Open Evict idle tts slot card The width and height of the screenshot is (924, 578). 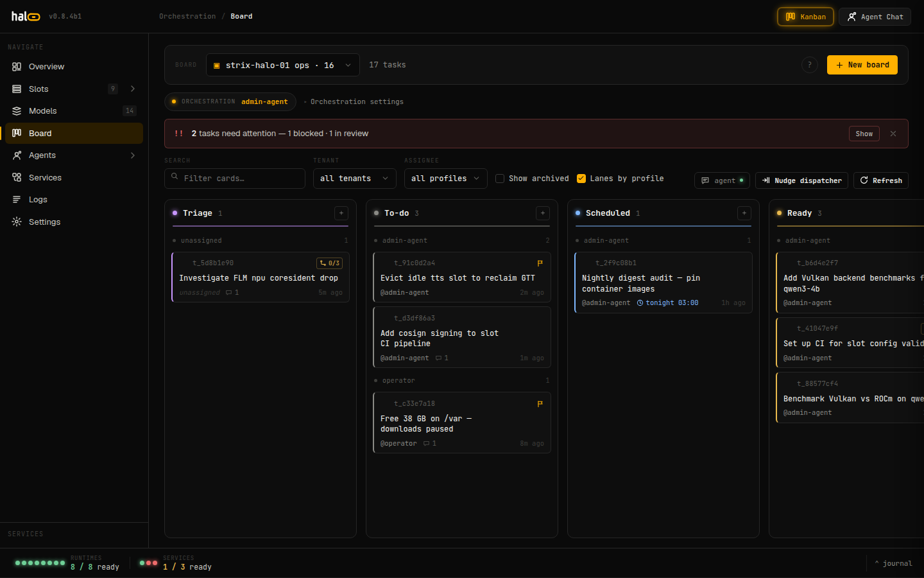462,277
